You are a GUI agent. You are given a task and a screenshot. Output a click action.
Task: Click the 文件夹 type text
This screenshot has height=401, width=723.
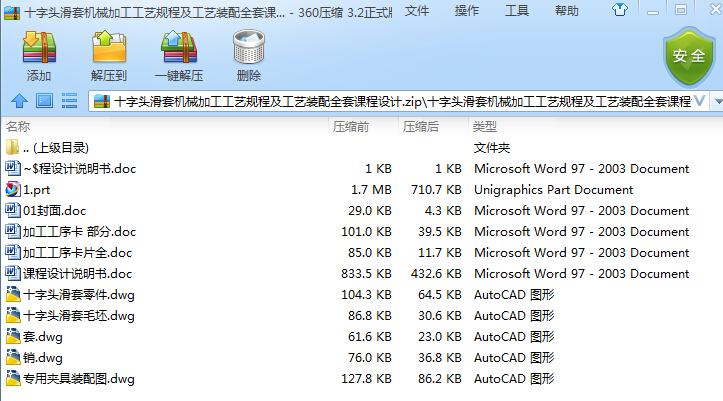[492, 148]
